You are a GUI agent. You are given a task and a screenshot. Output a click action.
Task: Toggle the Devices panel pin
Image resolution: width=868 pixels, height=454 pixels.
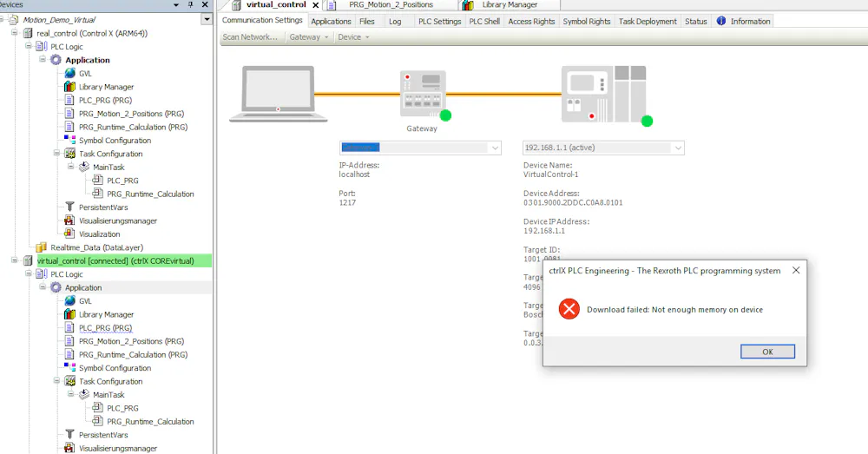(x=190, y=4)
